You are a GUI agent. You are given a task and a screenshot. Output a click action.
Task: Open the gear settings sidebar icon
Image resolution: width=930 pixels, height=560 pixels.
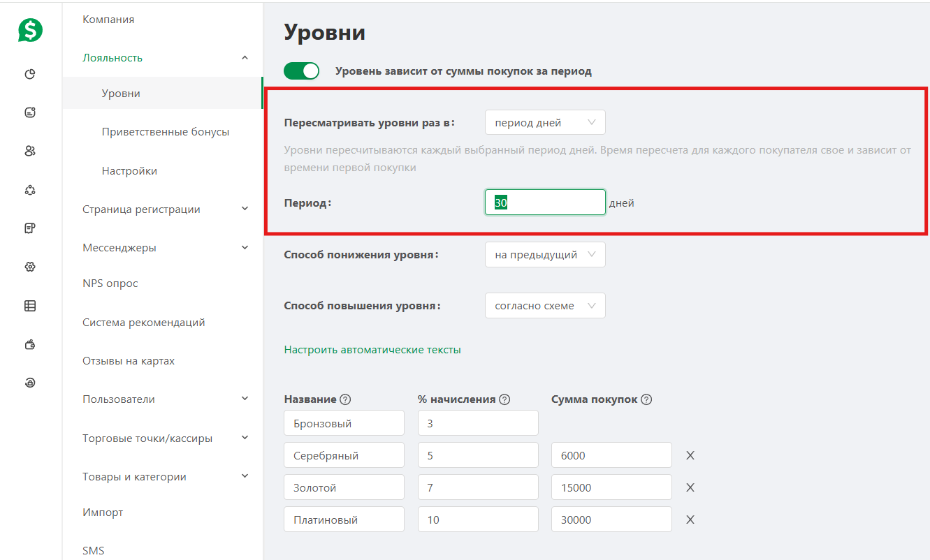click(x=30, y=267)
